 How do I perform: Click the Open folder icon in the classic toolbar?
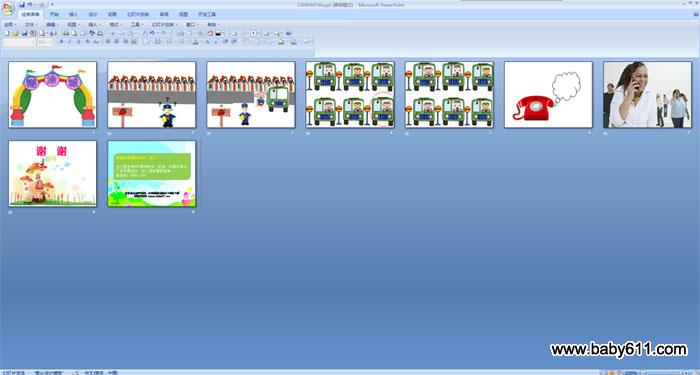click(x=15, y=33)
